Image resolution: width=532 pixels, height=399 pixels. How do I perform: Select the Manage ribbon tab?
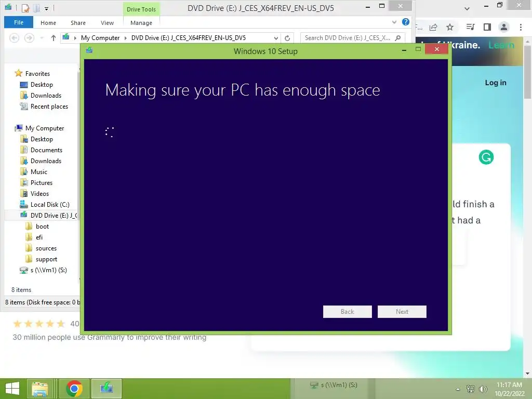point(141,23)
